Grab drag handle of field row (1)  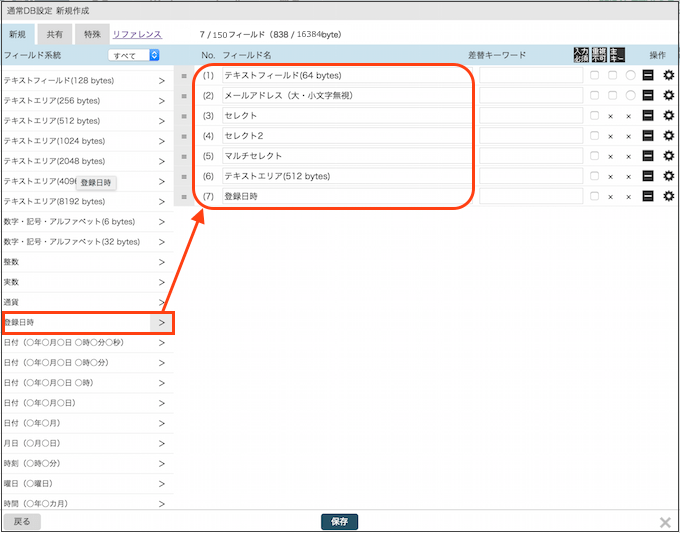[x=184, y=76]
